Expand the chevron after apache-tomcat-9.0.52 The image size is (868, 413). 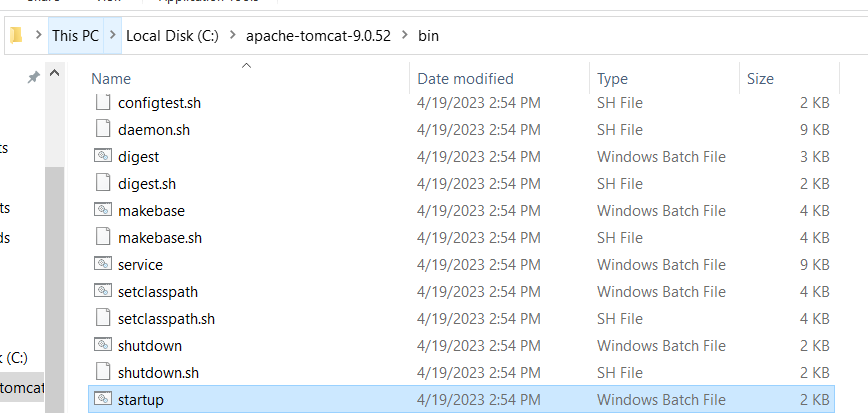(405, 35)
